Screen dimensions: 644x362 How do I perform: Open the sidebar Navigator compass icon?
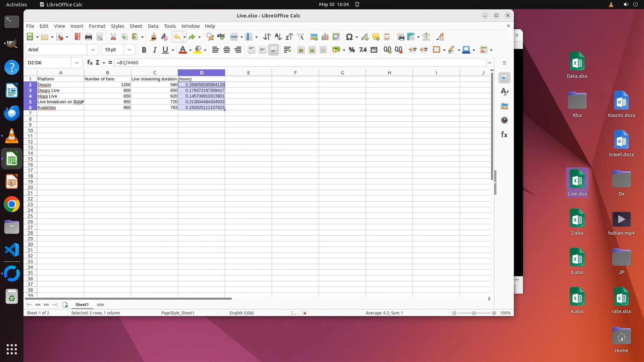(504, 120)
